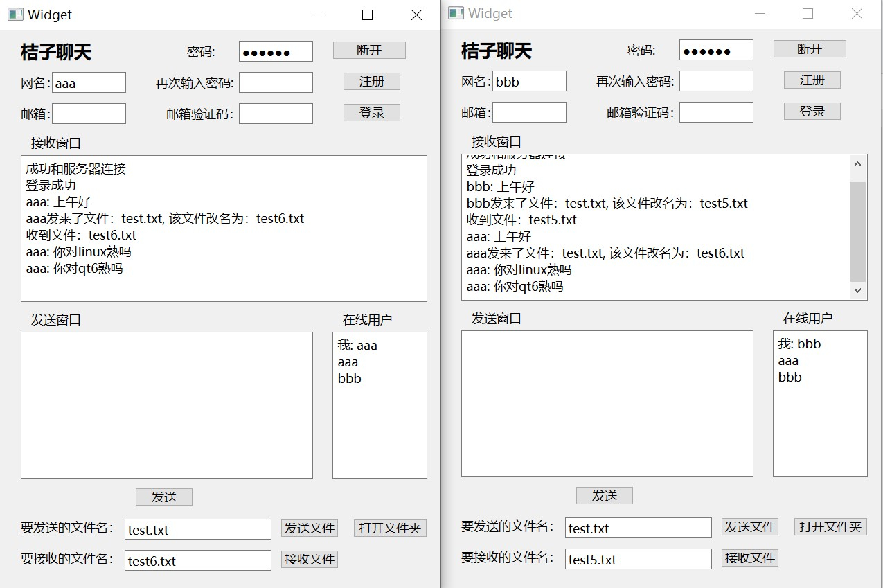Click 发送 button in the left window
The image size is (883, 588).
tap(163, 497)
